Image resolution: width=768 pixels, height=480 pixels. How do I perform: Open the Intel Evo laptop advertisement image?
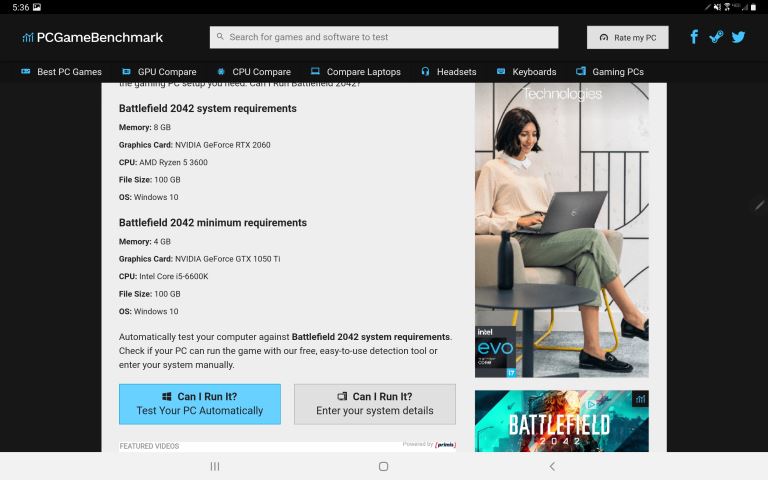coord(562,230)
